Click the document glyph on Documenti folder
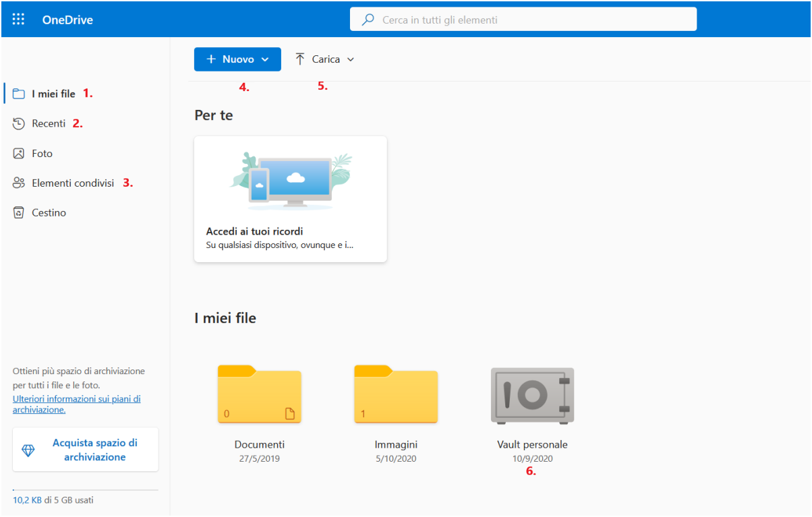812x517 pixels. pyautogui.click(x=290, y=414)
